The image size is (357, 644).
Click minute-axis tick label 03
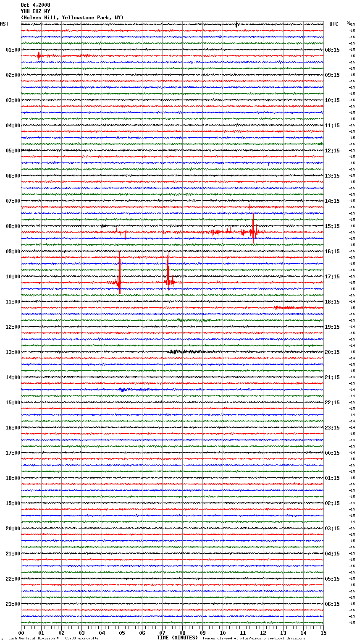click(x=81, y=633)
